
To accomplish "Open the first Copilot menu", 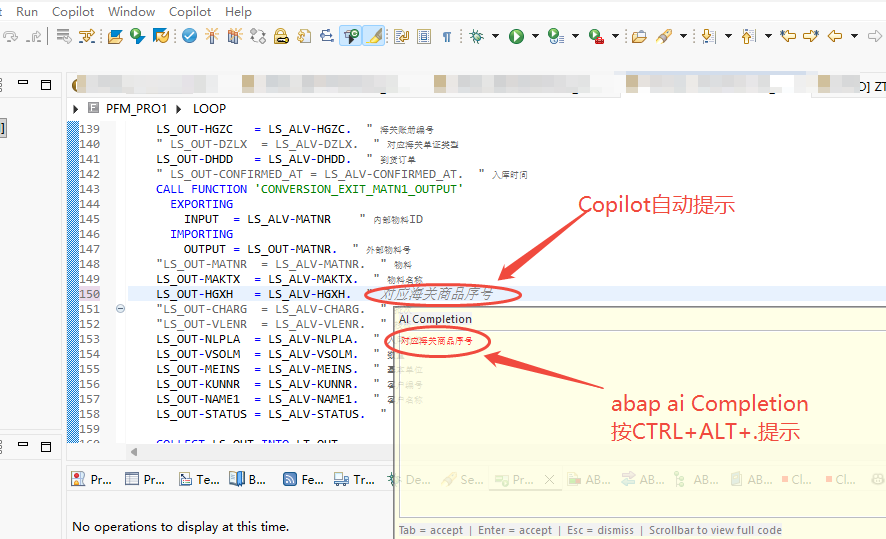I will click(x=73, y=11).
